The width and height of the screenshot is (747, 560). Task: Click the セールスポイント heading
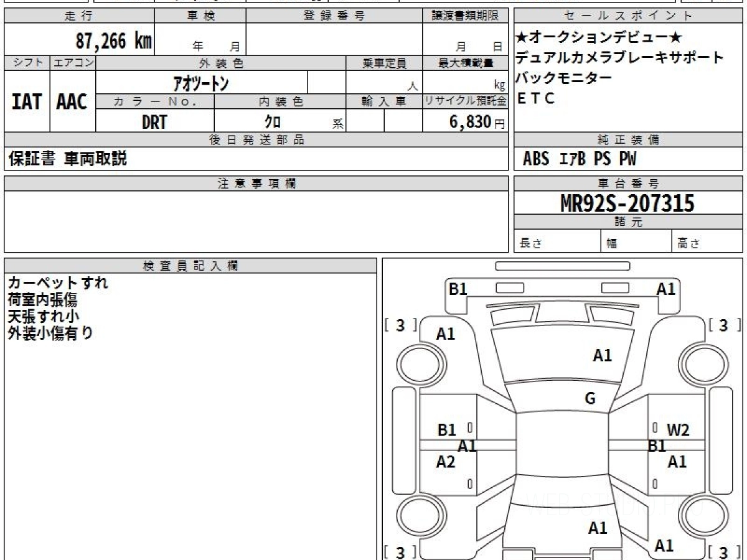[628, 16]
